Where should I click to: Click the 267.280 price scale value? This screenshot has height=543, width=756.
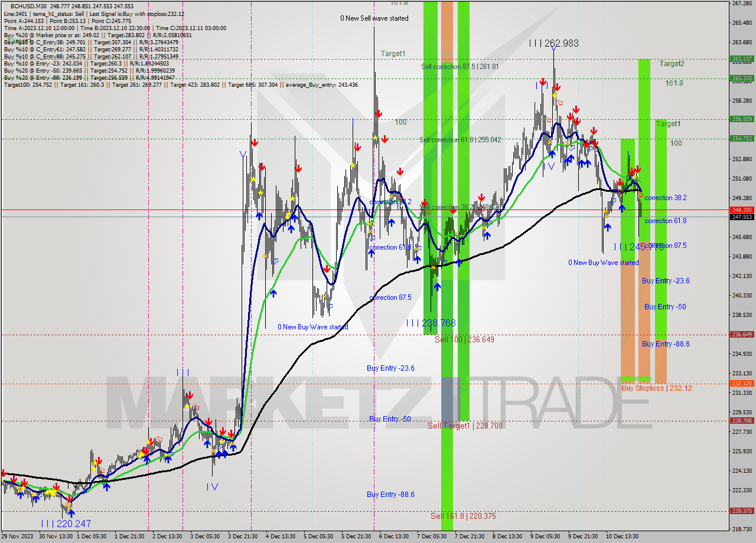click(742, 4)
